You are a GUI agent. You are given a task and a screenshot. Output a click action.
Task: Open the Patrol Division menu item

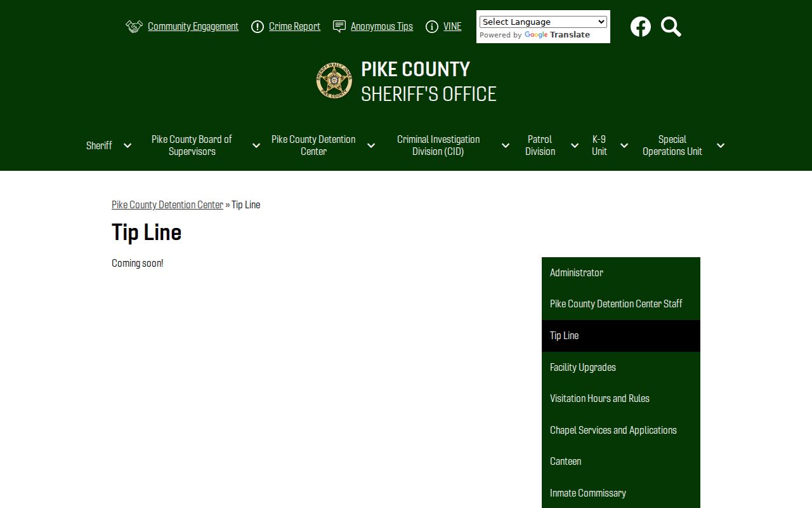point(540,145)
